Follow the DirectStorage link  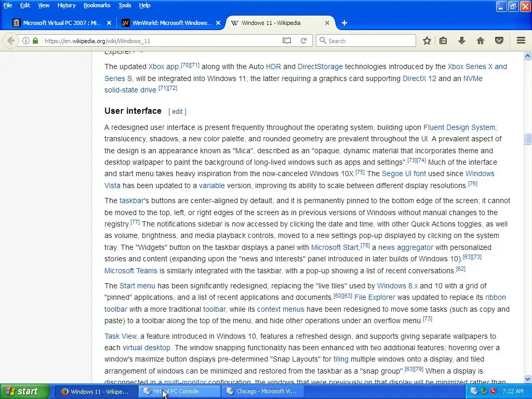tap(320, 67)
